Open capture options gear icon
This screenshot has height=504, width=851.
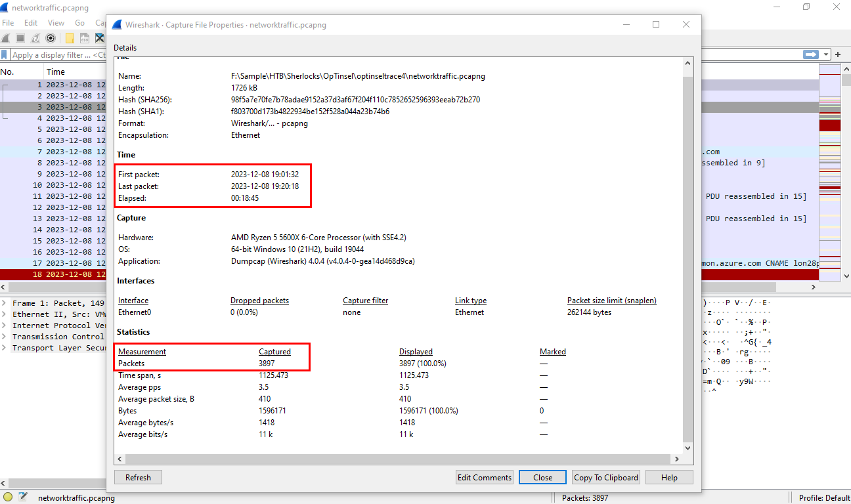pos(51,38)
